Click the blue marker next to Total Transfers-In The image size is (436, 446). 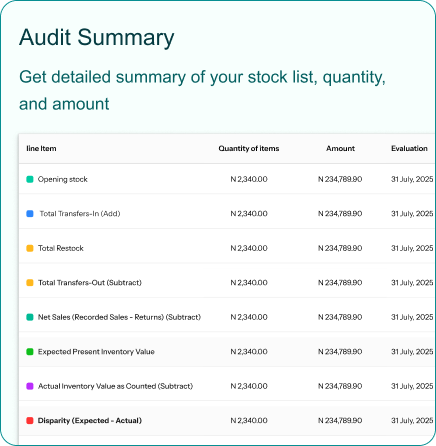pyautogui.click(x=30, y=214)
